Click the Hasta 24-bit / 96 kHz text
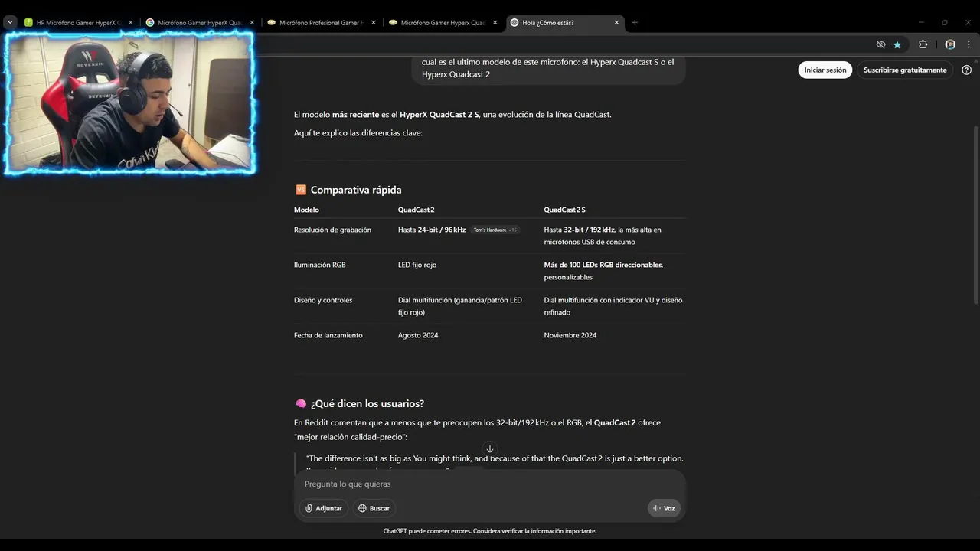This screenshot has height=551, width=980. coord(432,230)
